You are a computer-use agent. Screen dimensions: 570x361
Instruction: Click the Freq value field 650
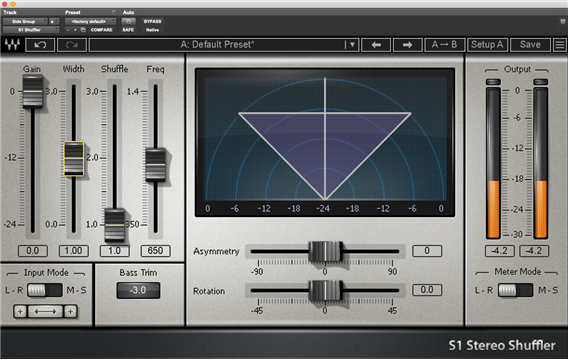point(156,251)
